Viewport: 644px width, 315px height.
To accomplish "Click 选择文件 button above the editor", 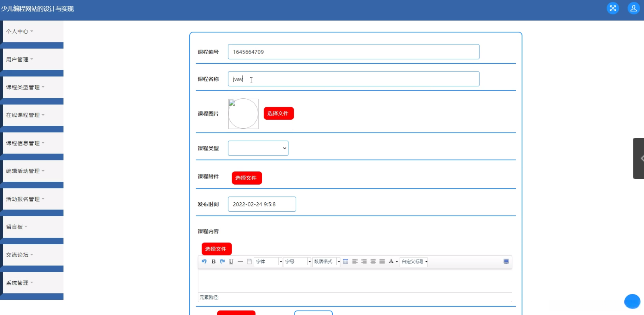I will 216,249.
